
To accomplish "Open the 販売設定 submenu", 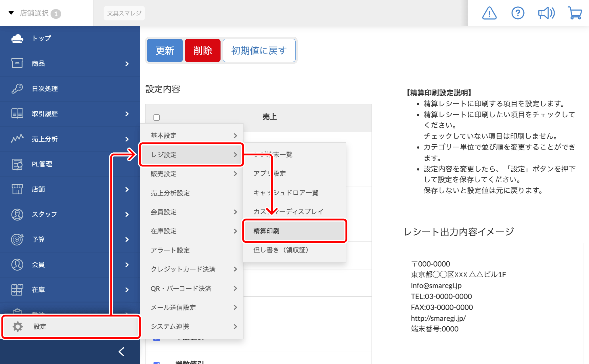I will 192,174.
